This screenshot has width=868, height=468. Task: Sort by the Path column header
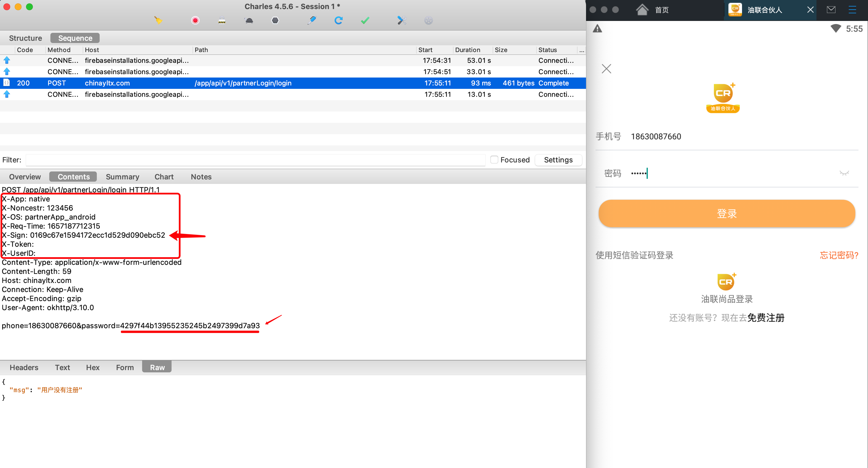point(305,50)
